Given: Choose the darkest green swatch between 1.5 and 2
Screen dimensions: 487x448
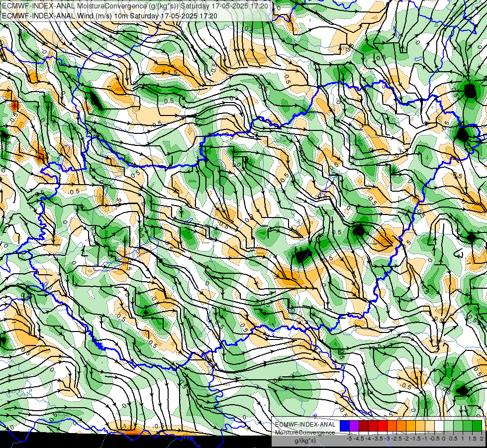Looking at the screenshot, I should pos(477,426).
